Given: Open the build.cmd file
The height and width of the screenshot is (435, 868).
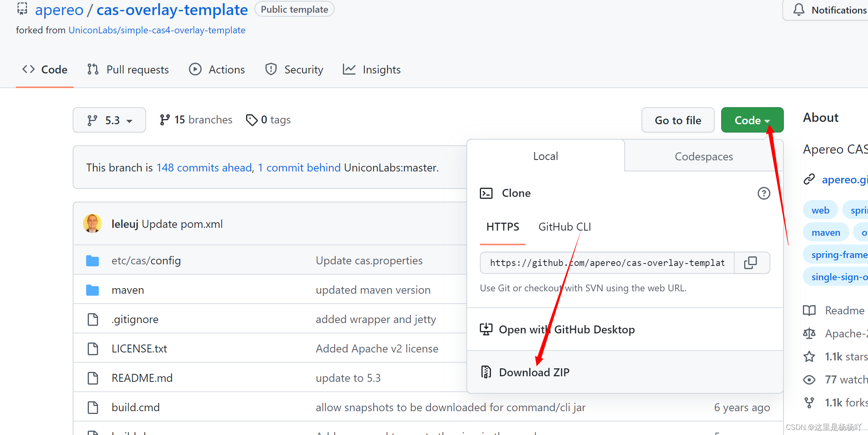Looking at the screenshot, I should (x=136, y=407).
